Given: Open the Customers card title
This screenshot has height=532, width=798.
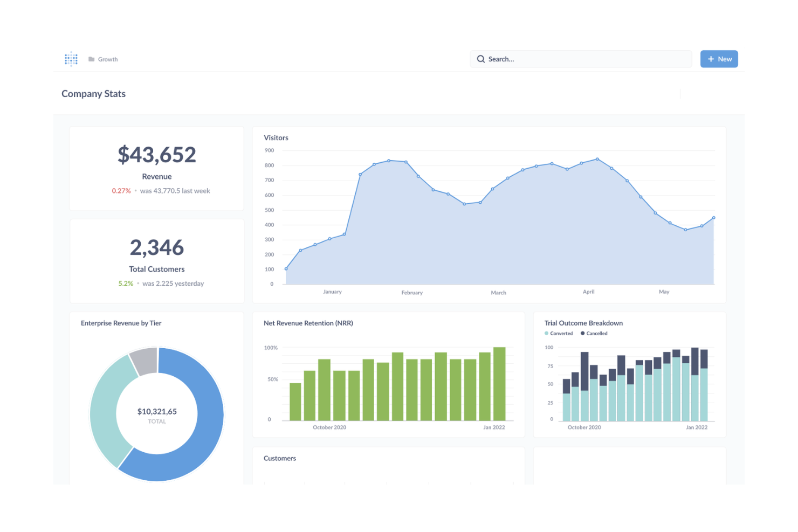Looking at the screenshot, I should pyautogui.click(x=280, y=459).
